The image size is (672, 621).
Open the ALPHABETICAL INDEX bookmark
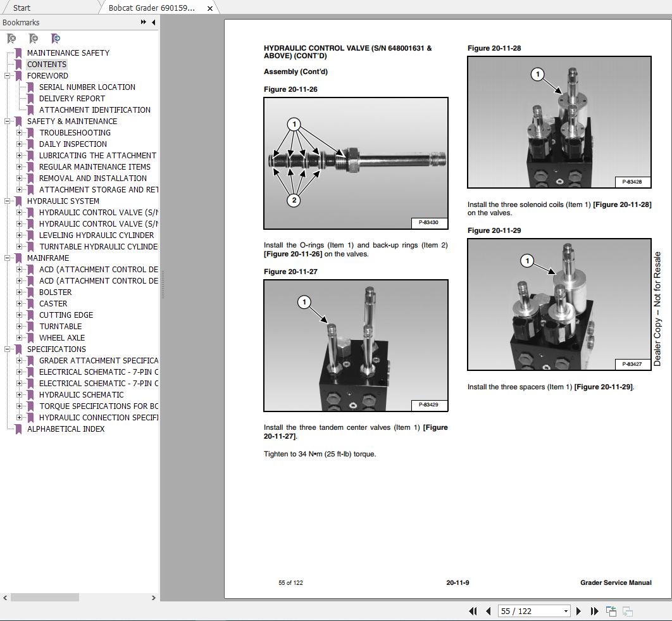(66, 429)
